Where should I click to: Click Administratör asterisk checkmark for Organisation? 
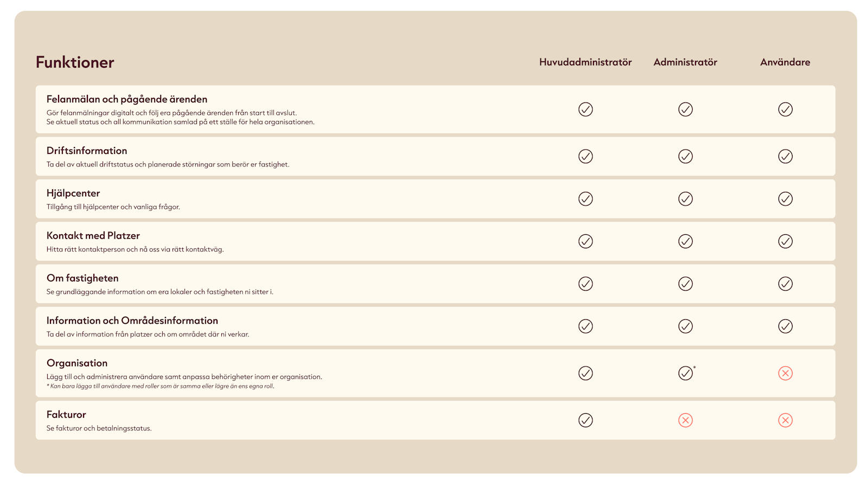click(685, 373)
